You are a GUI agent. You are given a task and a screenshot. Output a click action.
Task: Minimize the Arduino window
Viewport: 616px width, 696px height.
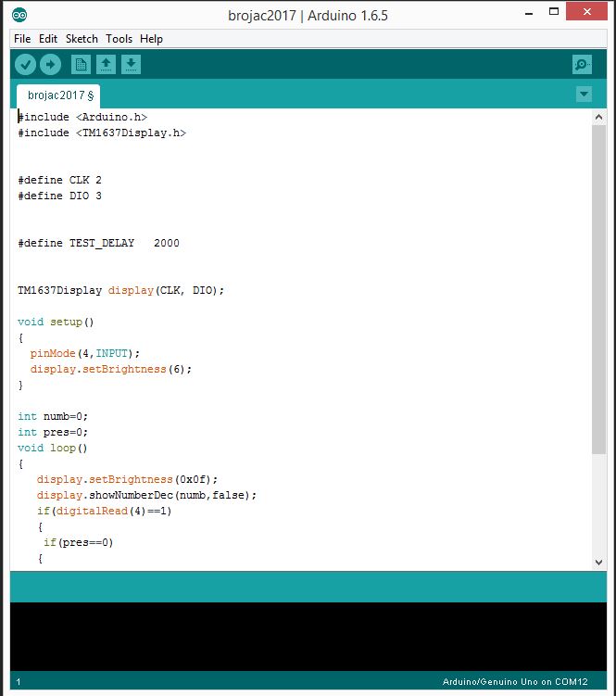pos(529,13)
